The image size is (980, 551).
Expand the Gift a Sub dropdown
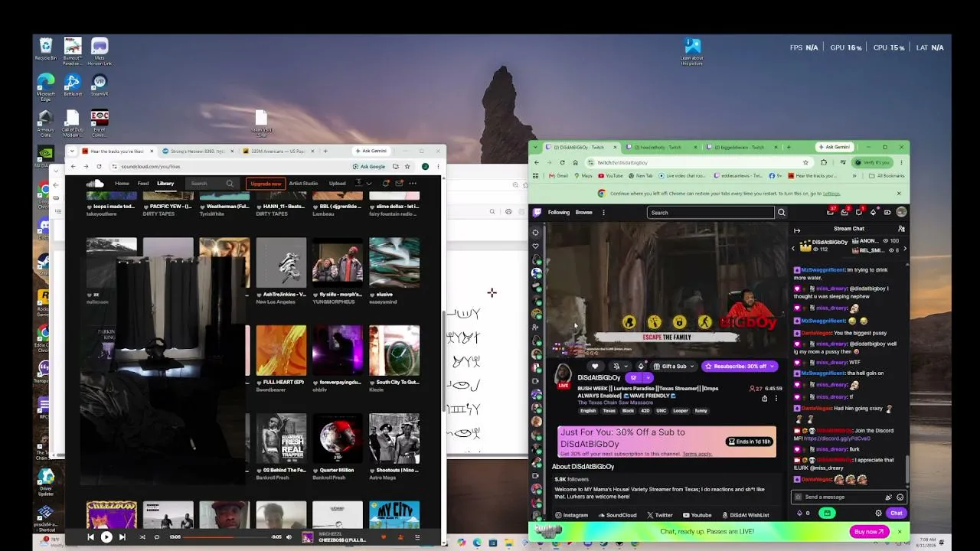coord(691,367)
